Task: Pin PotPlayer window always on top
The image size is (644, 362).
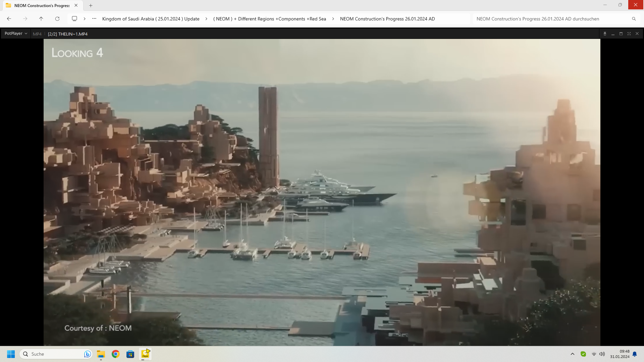Action: pyautogui.click(x=605, y=34)
